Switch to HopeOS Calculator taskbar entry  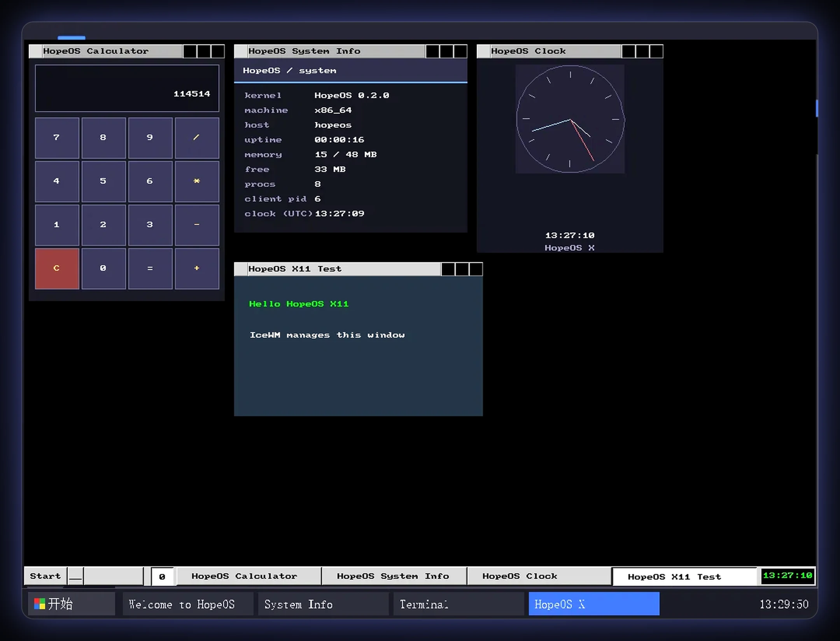click(249, 576)
